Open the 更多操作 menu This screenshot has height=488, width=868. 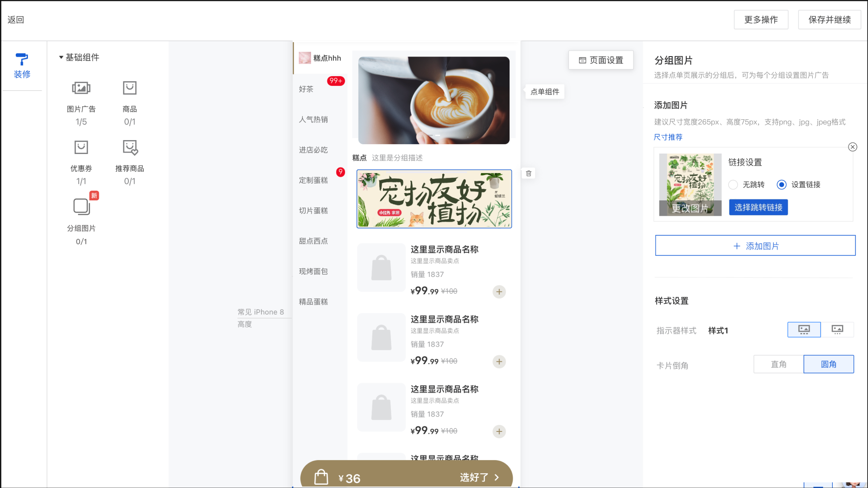tap(761, 19)
